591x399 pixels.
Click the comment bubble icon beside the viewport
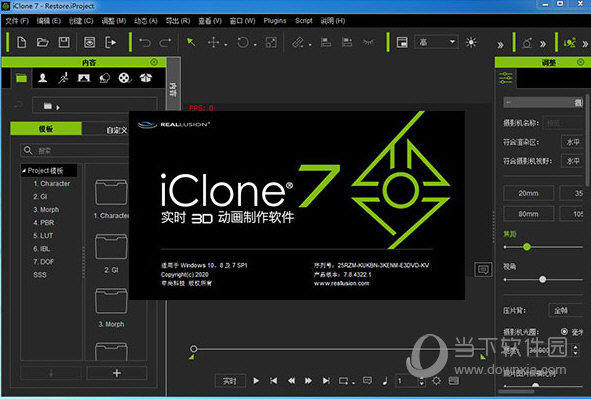pyautogui.click(x=483, y=269)
